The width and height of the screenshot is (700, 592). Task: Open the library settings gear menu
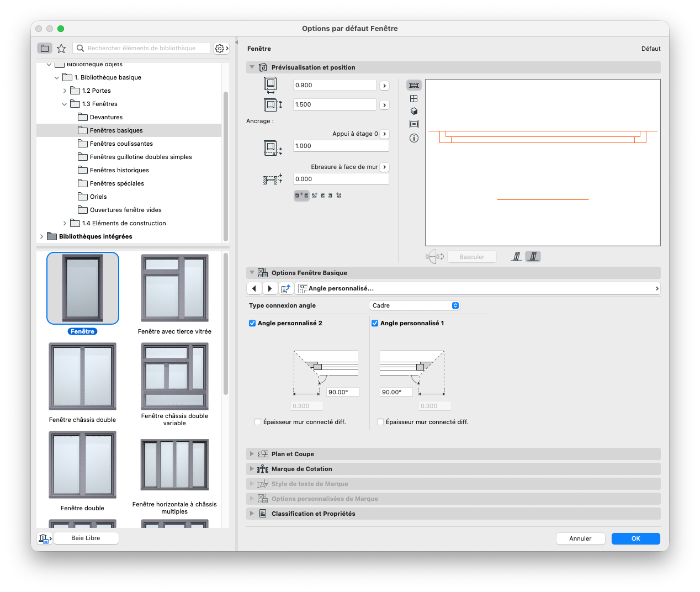tap(221, 49)
